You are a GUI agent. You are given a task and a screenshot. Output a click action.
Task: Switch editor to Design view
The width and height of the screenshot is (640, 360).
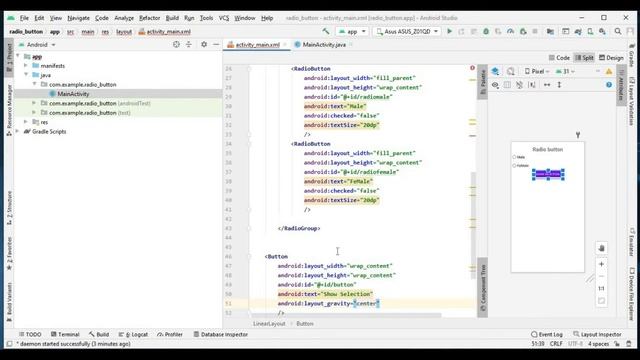611,58
